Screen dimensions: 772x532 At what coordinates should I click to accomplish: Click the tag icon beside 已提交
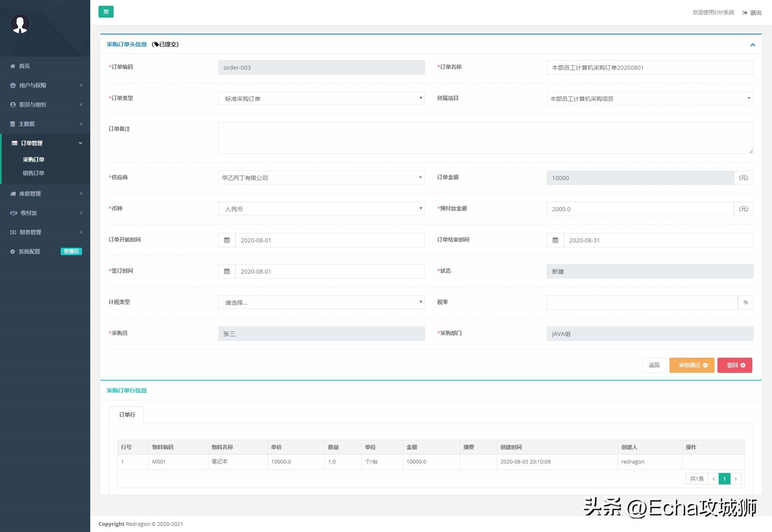pyautogui.click(x=156, y=44)
